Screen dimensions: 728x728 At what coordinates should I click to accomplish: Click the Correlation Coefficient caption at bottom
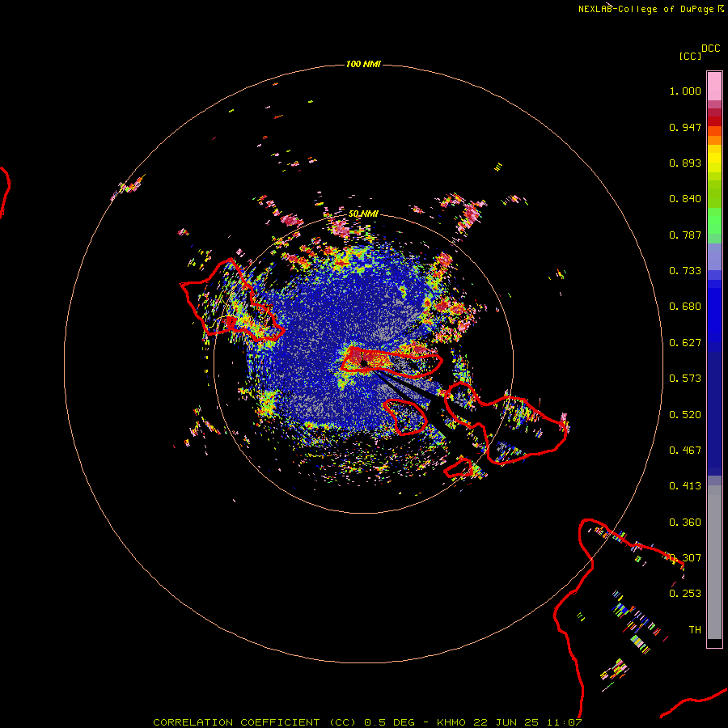point(367,722)
